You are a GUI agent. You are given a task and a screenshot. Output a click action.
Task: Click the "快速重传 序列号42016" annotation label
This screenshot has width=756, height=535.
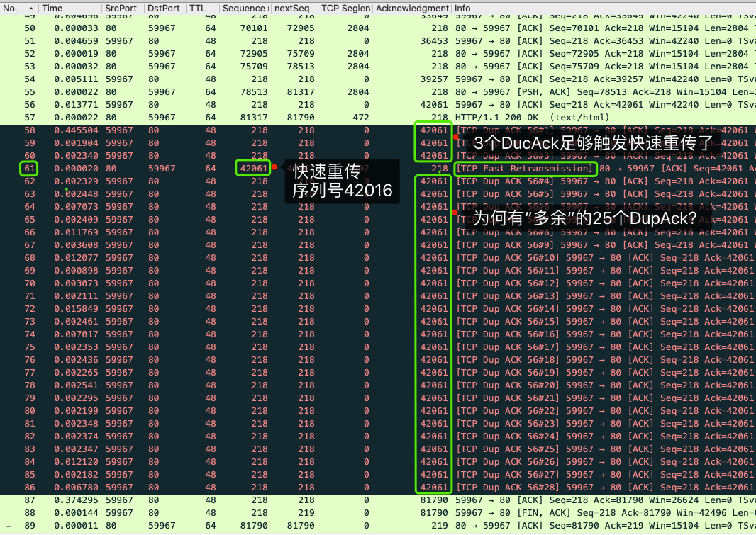(x=341, y=181)
